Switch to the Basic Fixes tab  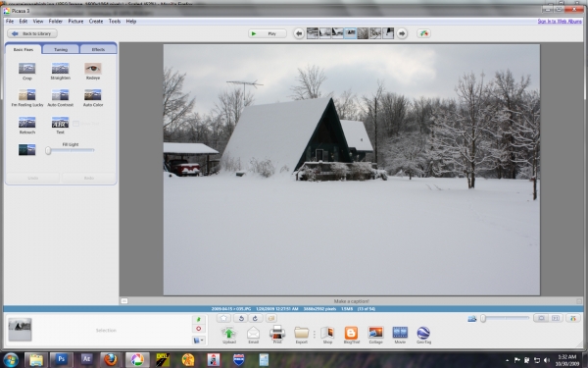click(x=24, y=49)
